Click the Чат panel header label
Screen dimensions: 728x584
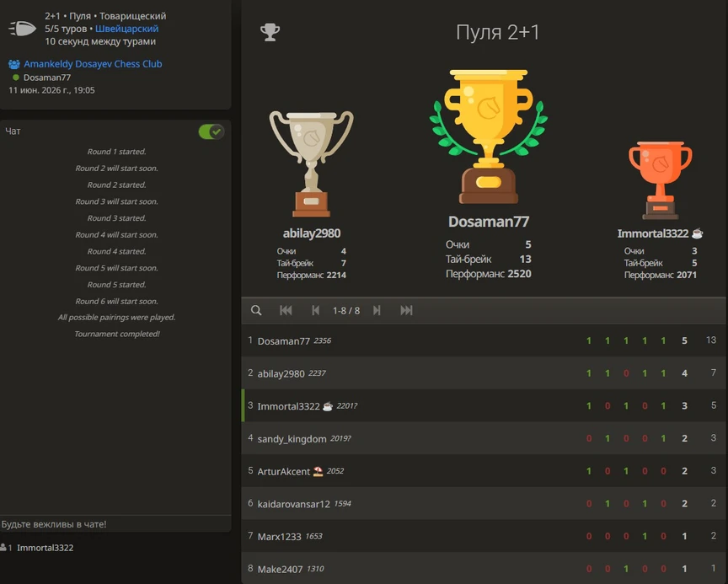click(x=13, y=131)
